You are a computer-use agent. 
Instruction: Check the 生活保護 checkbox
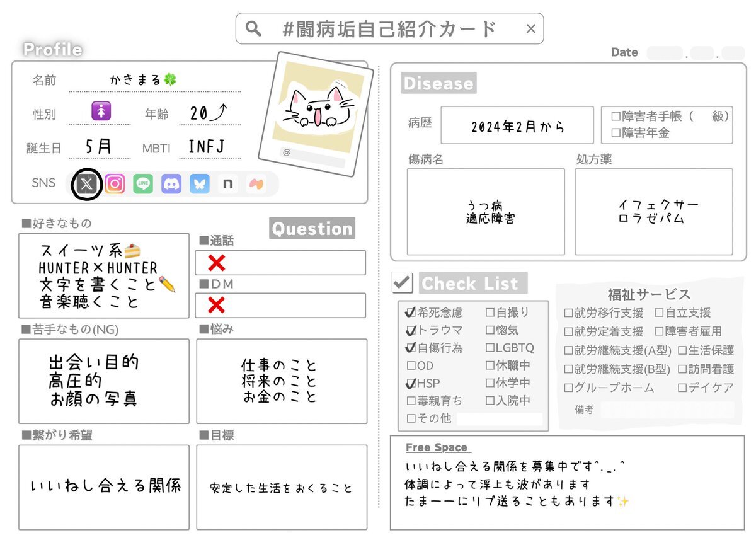(682, 351)
